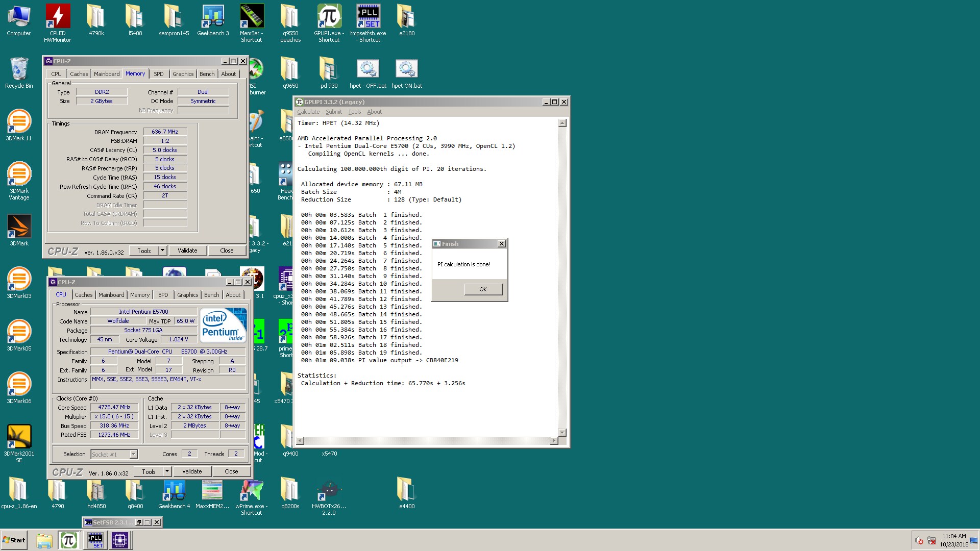Open the Tools dropdown arrow in lower CPU-Z
Image resolution: width=980 pixels, height=551 pixels.
tap(167, 471)
